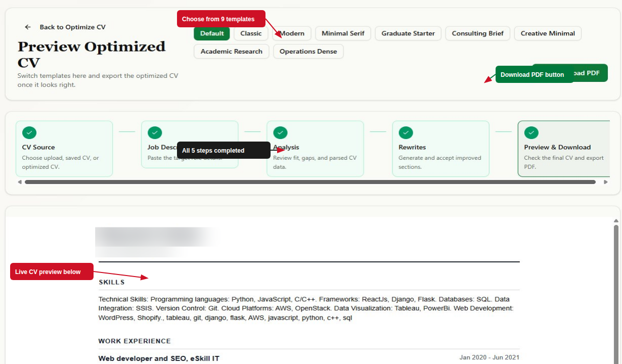Click the stepper scroll-left arrow

click(x=20, y=182)
